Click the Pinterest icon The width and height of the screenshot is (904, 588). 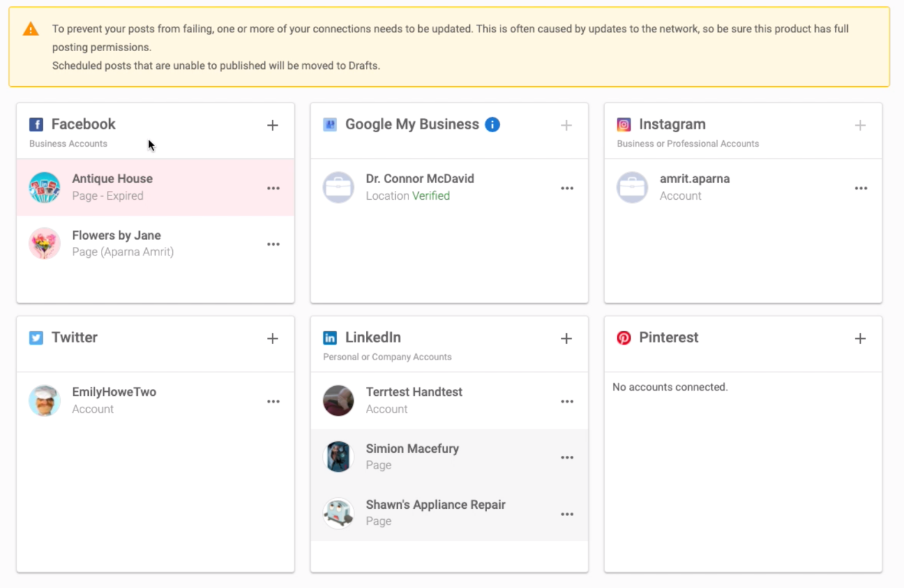(x=624, y=338)
